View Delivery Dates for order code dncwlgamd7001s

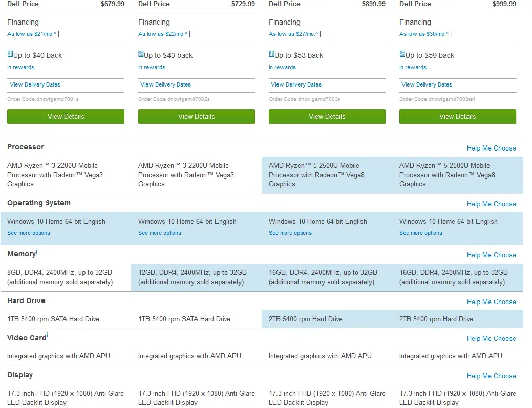35,84
